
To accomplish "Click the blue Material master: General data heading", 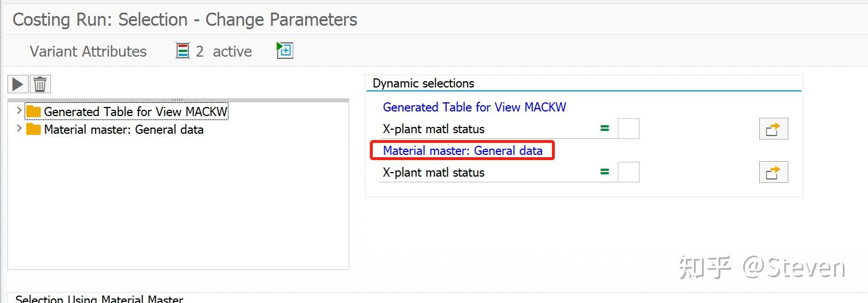I will 462,151.
